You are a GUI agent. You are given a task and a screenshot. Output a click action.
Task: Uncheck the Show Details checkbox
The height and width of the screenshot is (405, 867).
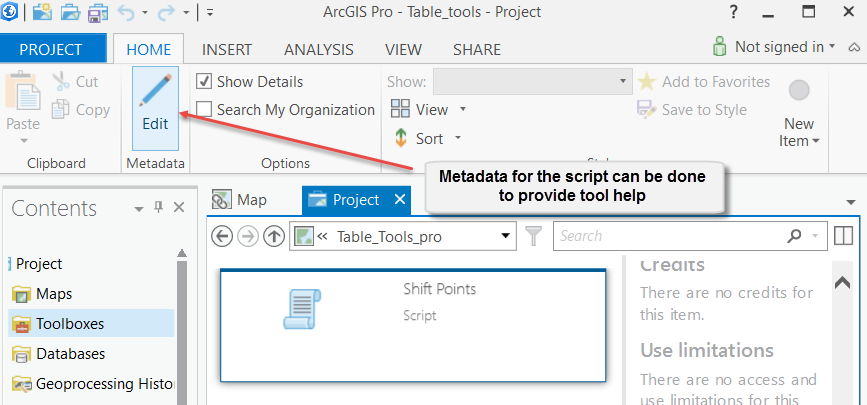(x=205, y=82)
